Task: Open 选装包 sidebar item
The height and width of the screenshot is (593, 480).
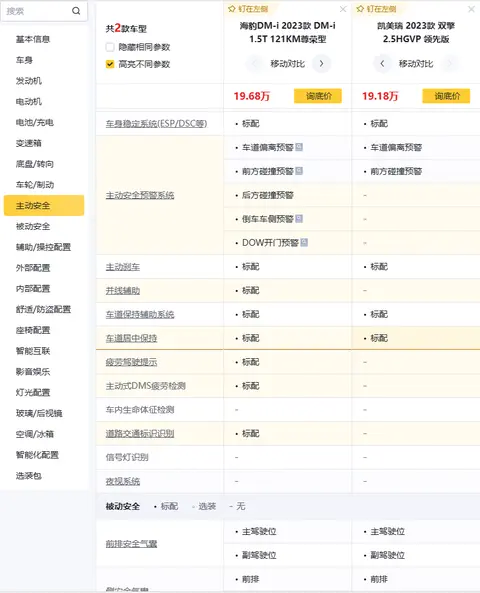Action: pos(28,476)
